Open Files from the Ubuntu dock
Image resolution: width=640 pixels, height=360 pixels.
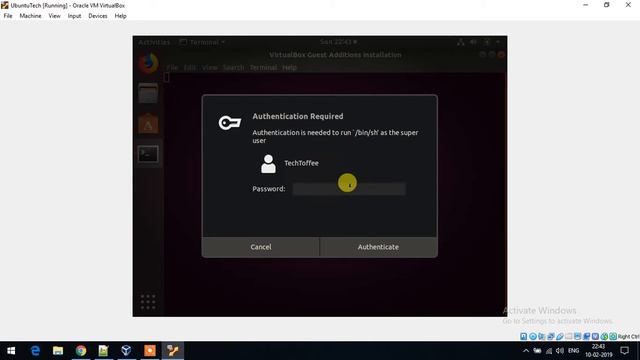[x=148, y=94]
